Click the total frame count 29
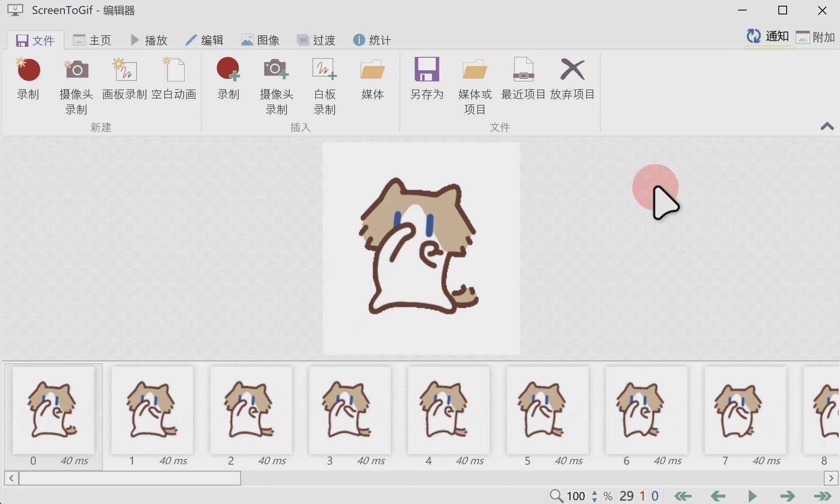Screen dimensions: 840x504 626,496
